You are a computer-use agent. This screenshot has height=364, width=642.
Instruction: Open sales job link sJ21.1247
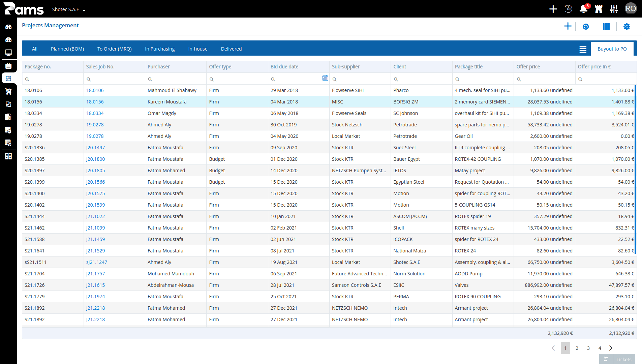pos(96,262)
